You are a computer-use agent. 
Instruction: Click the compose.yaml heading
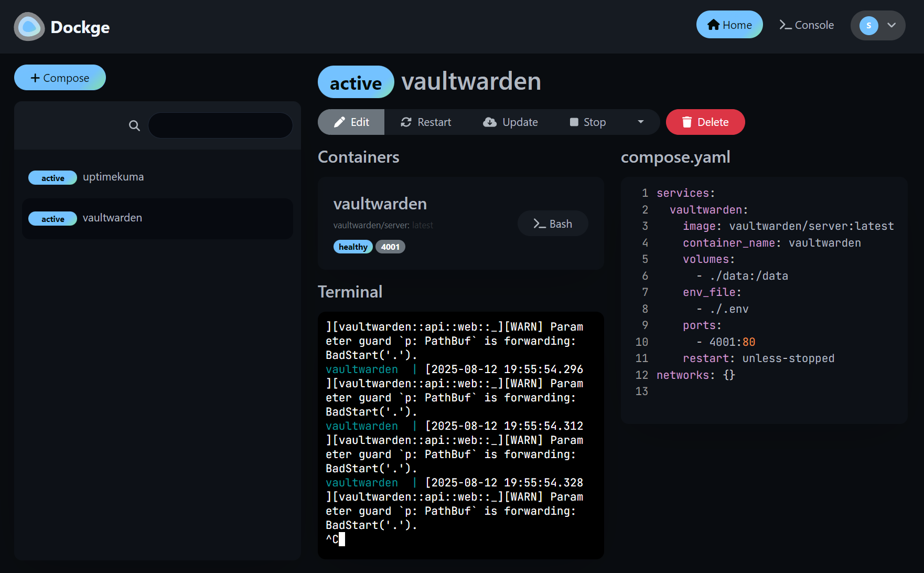[x=675, y=157]
